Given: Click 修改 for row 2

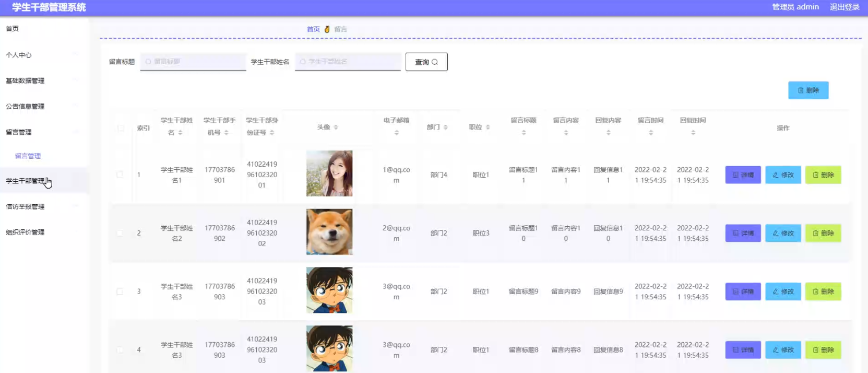Looking at the screenshot, I should (783, 234).
